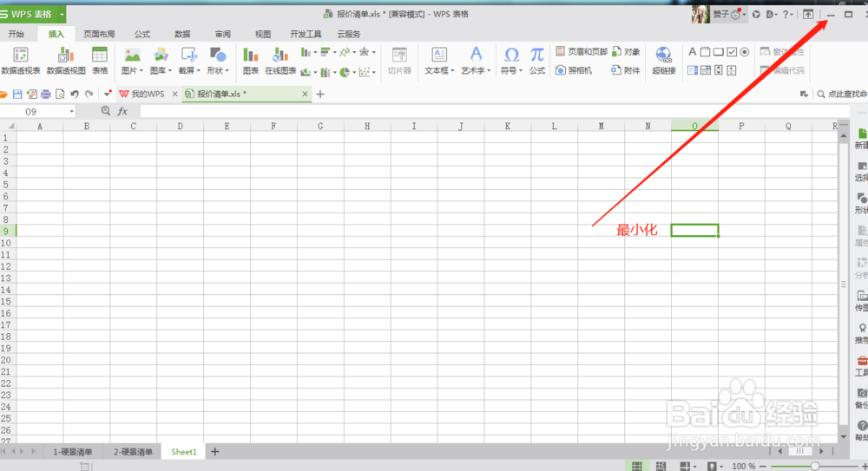Click the formula bar input field

coord(495,111)
